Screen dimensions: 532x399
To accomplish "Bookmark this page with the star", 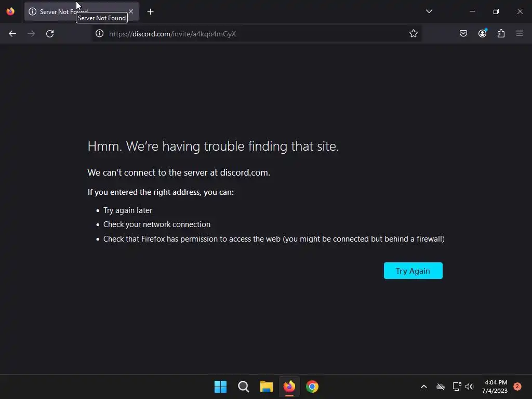I will (413, 33).
